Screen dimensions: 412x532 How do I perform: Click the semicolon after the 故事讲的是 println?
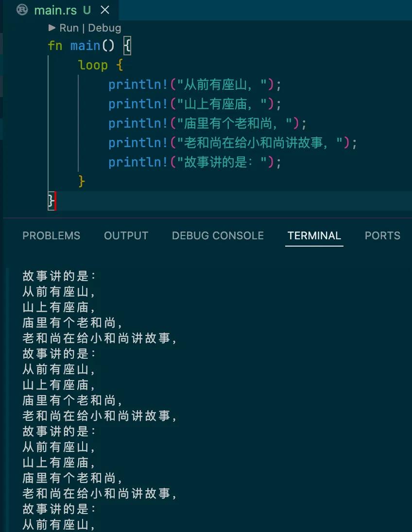coord(278,162)
